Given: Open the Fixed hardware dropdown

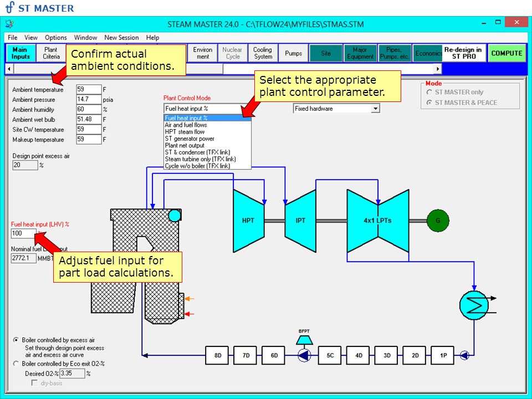Looking at the screenshot, I should (375, 109).
